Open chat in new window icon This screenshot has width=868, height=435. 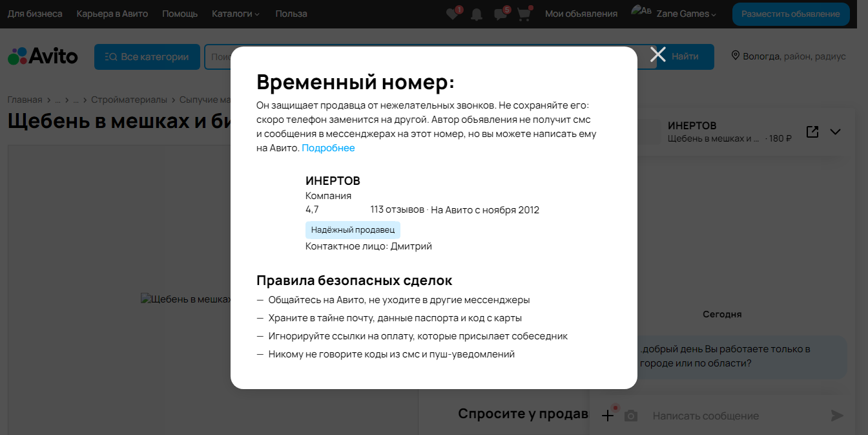coord(812,132)
